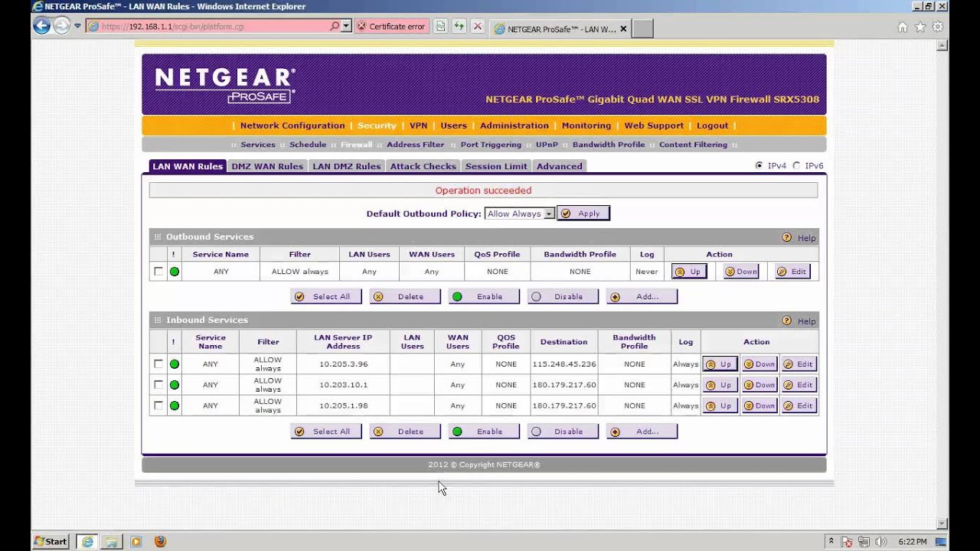The image size is (980, 551).
Task: Move inbound rule 10.203.10.1 Up
Action: click(x=720, y=385)
